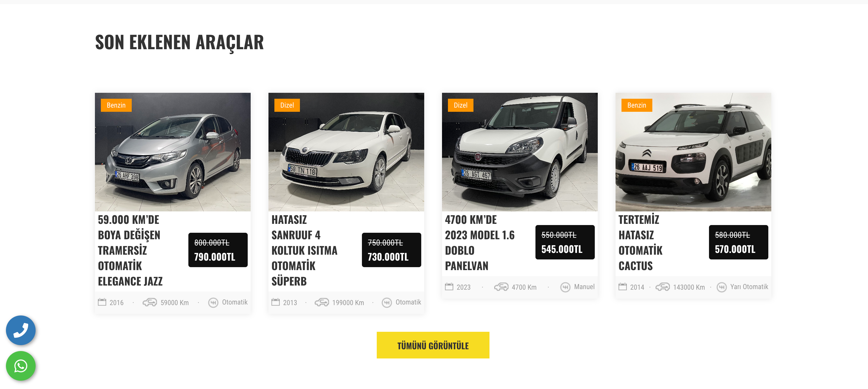Open the 59.000 KM'DE Elegance Jazz listing title
This screenshot has width=868, height=389.
point(131,250)
